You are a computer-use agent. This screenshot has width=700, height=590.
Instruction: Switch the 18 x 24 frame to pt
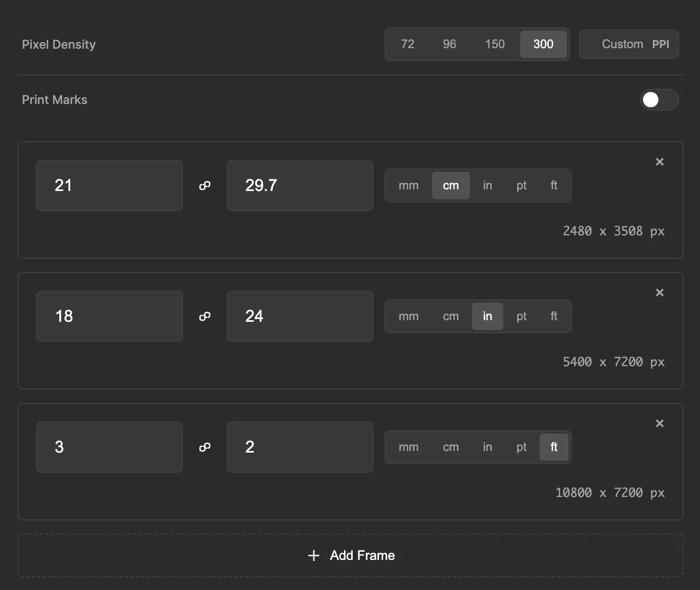pyautogui.click(x=521, y=316)
